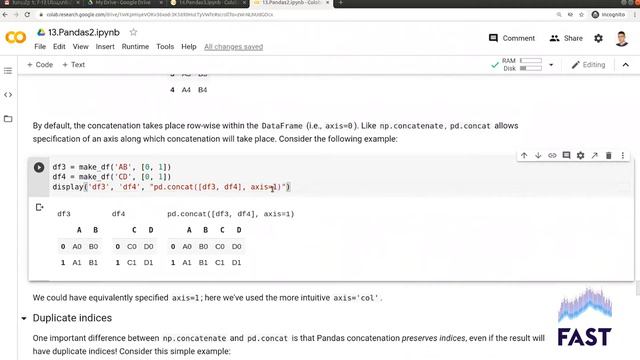Click the Colab logo
This screenshot has width=640, height=360.
click(16, 38)
